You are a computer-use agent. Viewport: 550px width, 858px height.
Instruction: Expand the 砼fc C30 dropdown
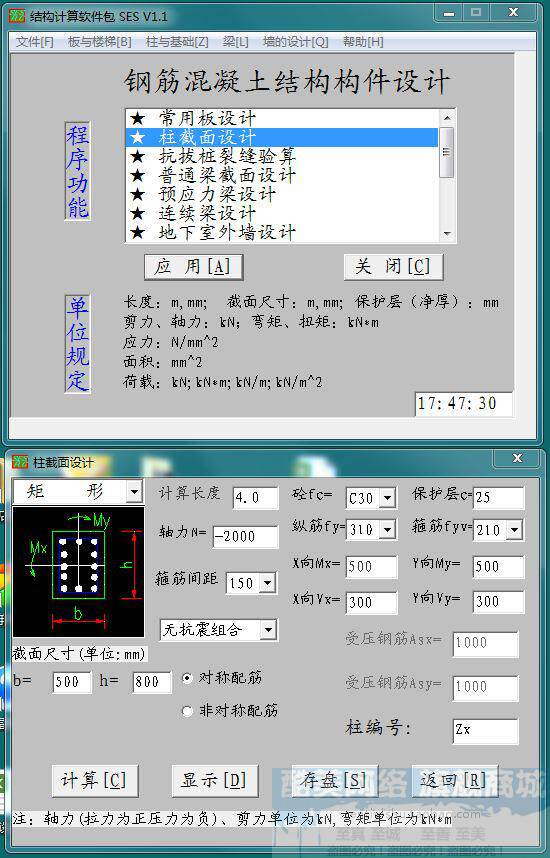tap(387, 498)
